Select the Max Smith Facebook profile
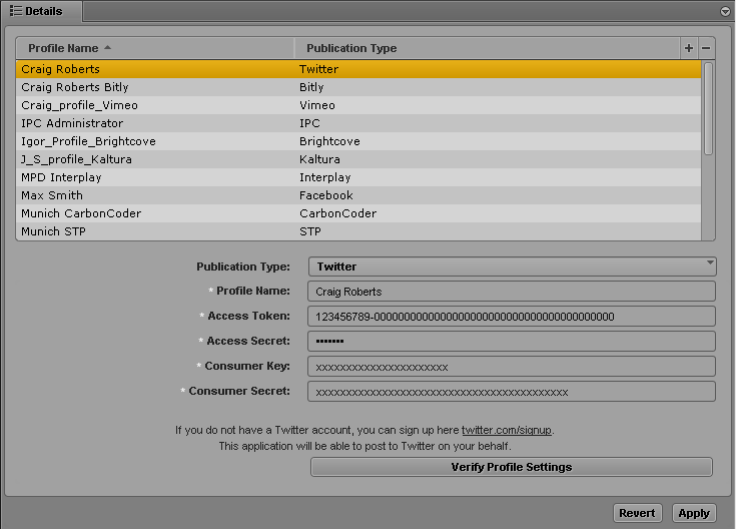 (x=359, y=195)
